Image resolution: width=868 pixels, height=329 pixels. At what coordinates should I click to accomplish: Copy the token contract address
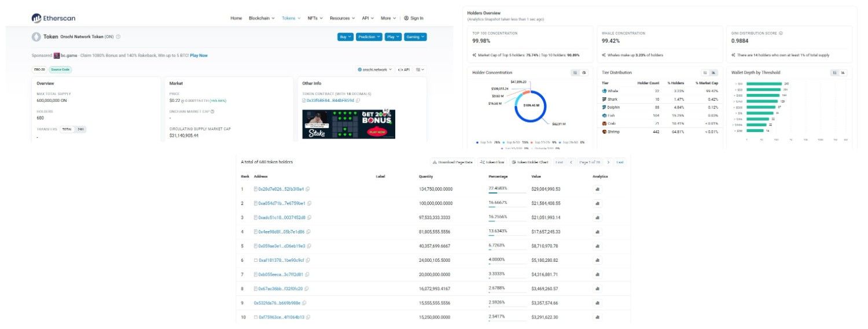358,100
